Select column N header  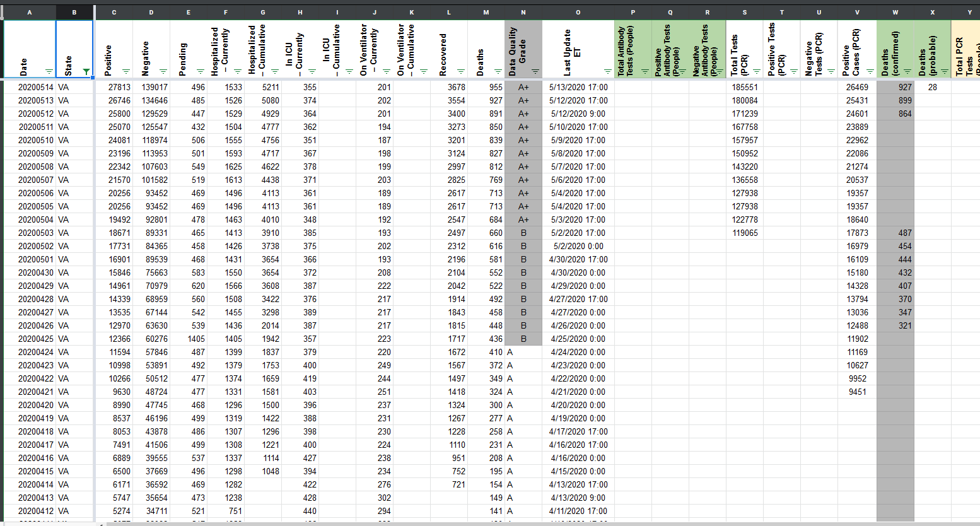(x=523, y=12)
